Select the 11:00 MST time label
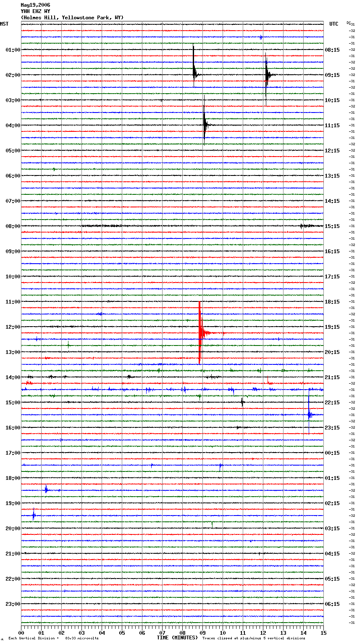The width and height of the screenshot is (357, 644). [x=13, y=302]
